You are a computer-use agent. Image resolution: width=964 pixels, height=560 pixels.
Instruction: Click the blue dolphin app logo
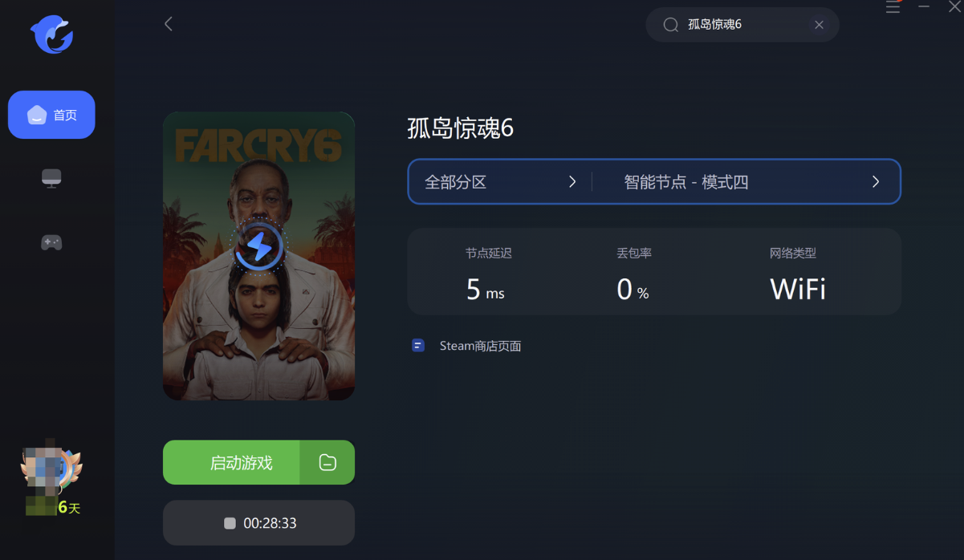(x=52, y=34)
